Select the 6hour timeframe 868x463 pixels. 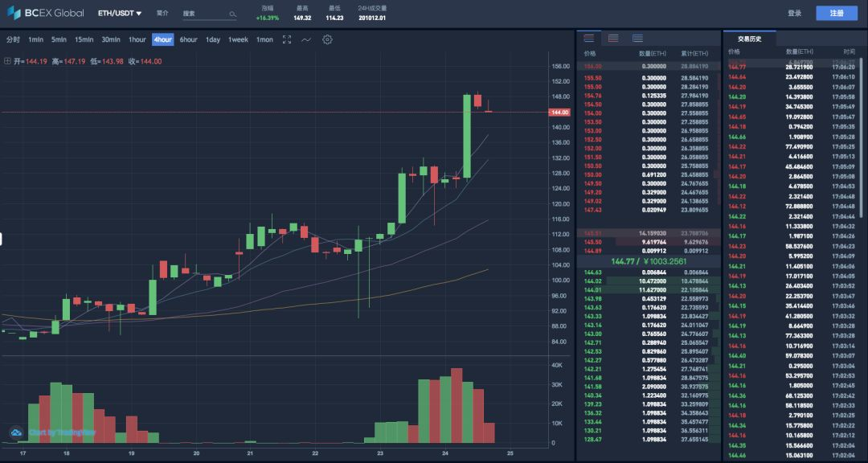click(188, 39)
